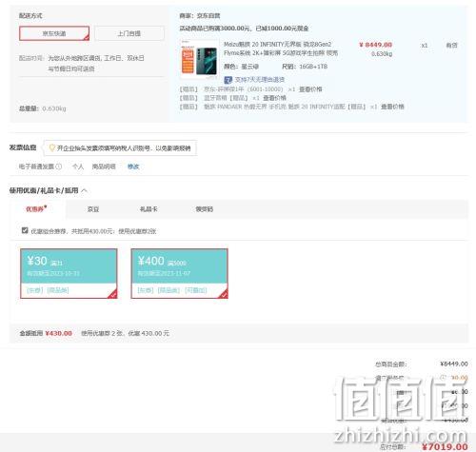Deselect the ¥30 coupon
Screen dimensions: 476x452
pos(69,273)
